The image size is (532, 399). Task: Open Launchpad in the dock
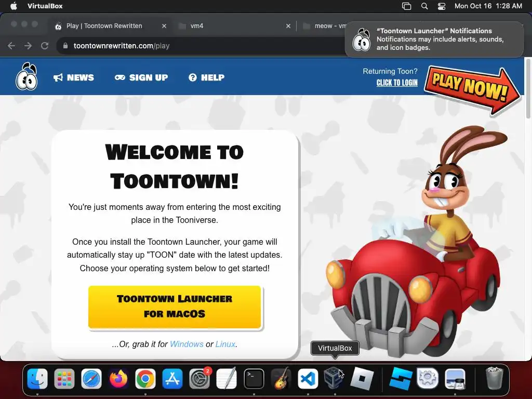click(64, 379)
